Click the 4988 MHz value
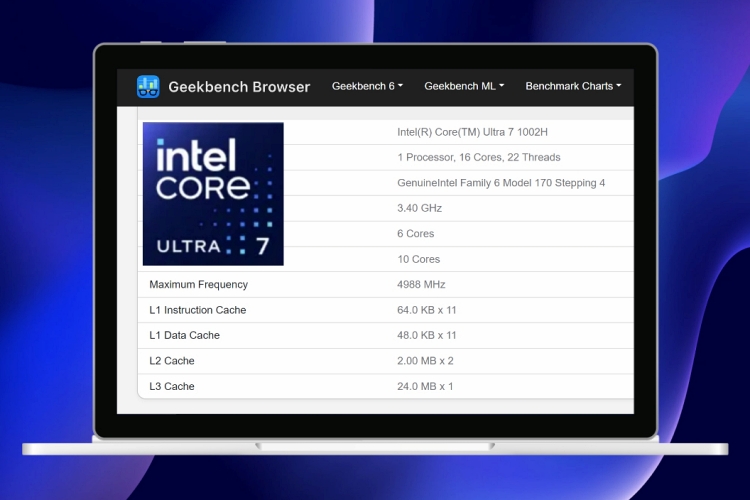 pyautogui.click(x=421, y=284)
